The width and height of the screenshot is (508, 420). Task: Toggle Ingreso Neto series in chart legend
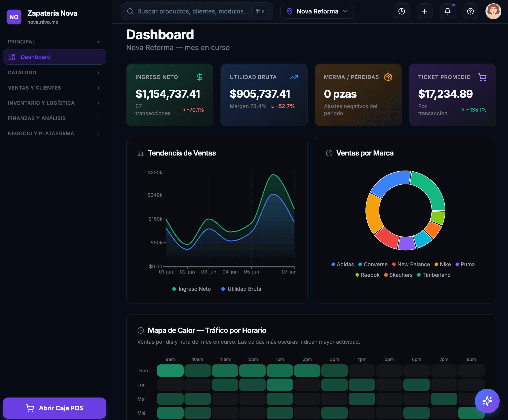tap(191, 289)
